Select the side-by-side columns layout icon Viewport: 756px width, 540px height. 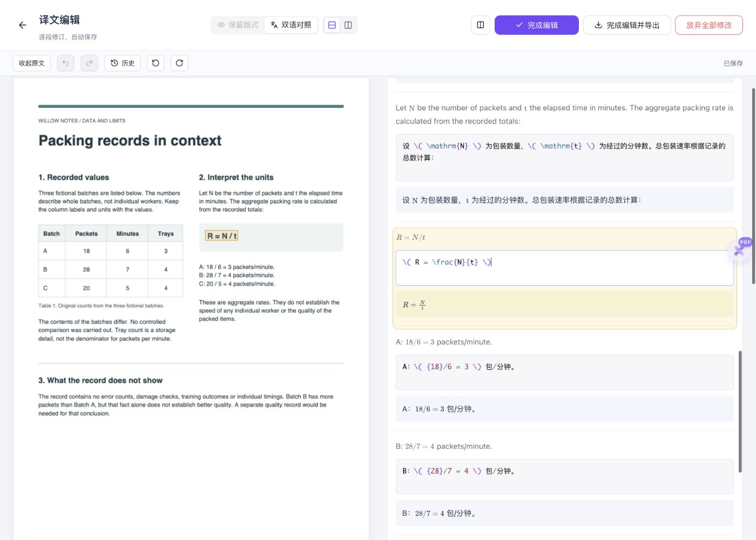(348, 25)
